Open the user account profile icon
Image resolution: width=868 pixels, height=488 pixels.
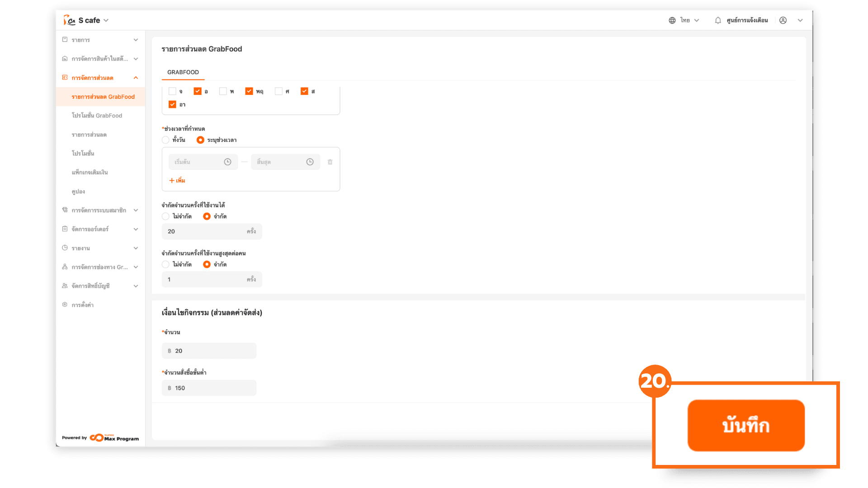[783, 20]
